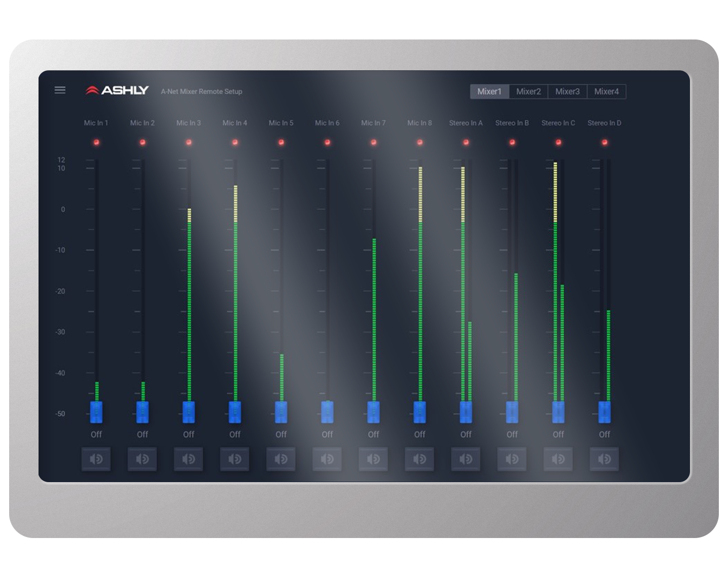728x578 pixels.
Task: Click the Stereo In A channel label
Action: click(466, 123)
